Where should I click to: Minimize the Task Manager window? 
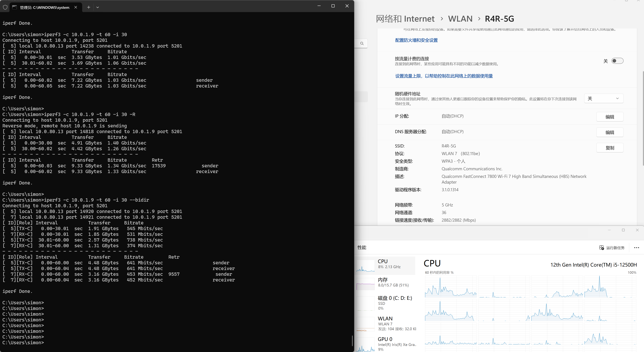click(609, 230)
